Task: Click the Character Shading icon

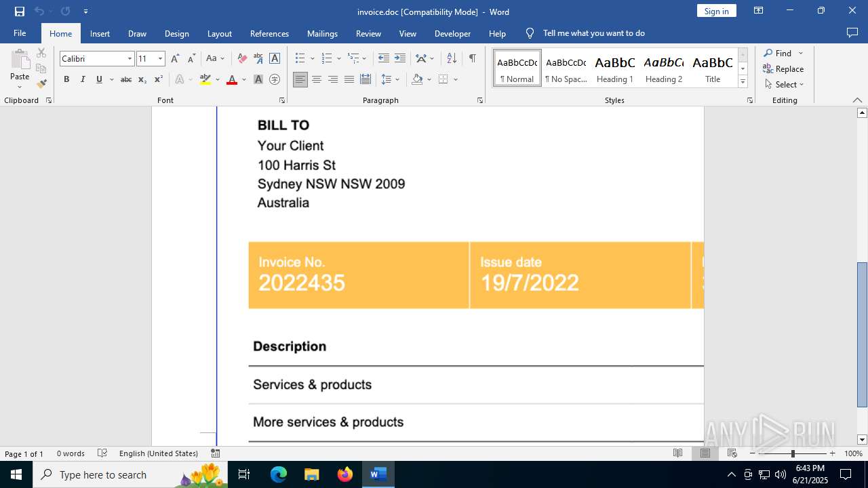Action: [x=258, y=79]
